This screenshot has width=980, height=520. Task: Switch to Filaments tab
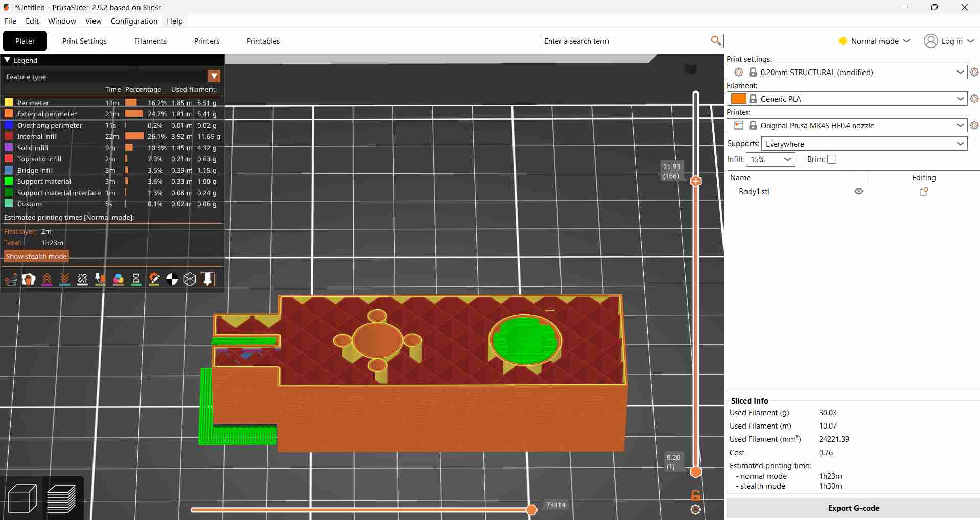(x=150, y=41)
